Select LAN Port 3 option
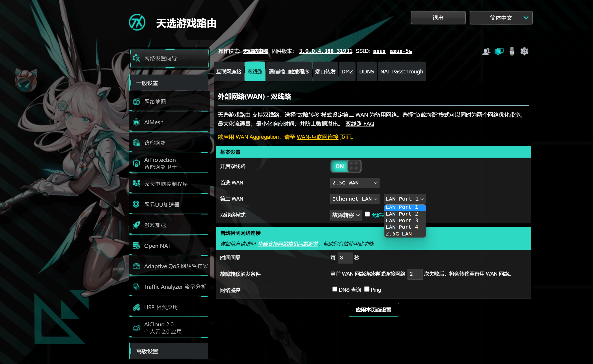593x364 pixels. pyautogui.click(x=405, y=221)
